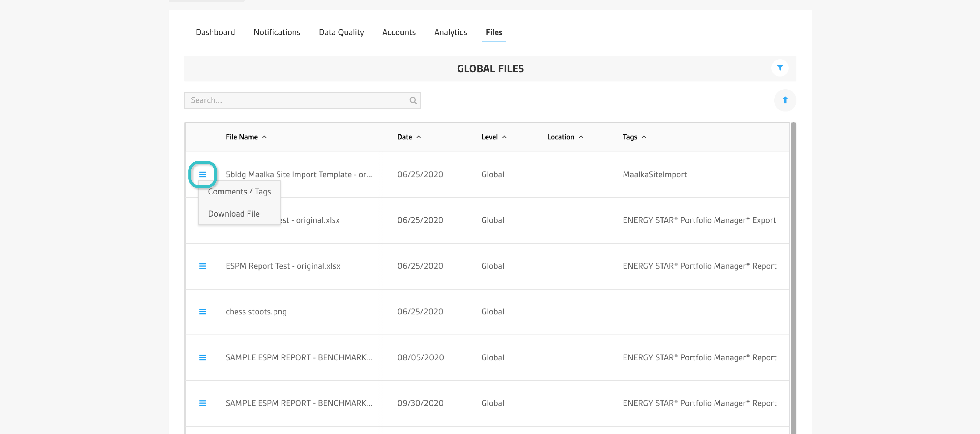Viewport: 980px width, 434px height.
Task: Open row menu for SAMPLE ESPM REPORT dated 09/30/2020
Action: coord(202,403)
